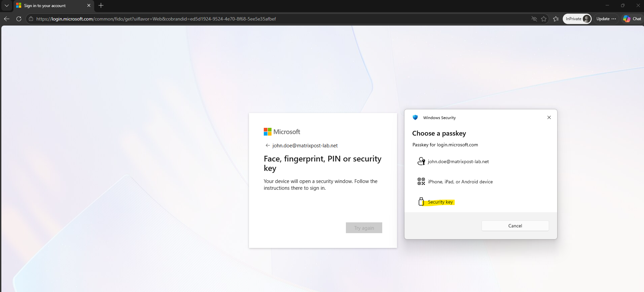Choose john.doe@matrixpost-lab.net passkey
The image size is (644, 292).
click(481, 161)
